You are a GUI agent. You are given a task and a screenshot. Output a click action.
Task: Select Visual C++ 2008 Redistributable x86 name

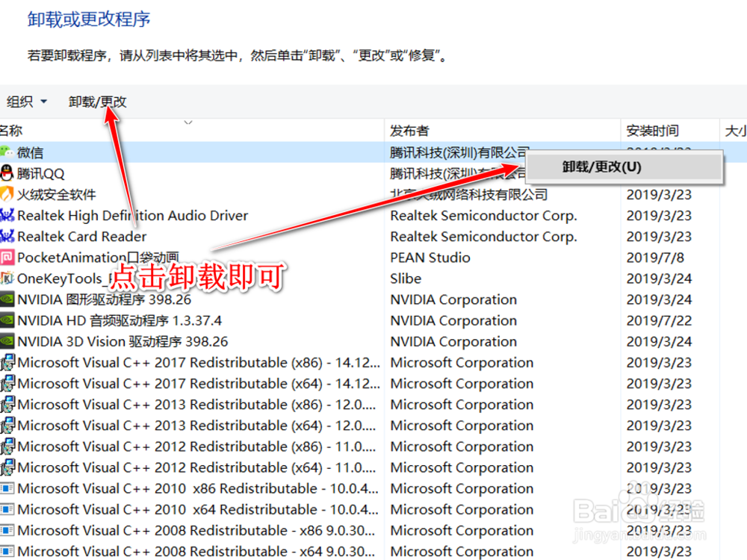point(196,530)
